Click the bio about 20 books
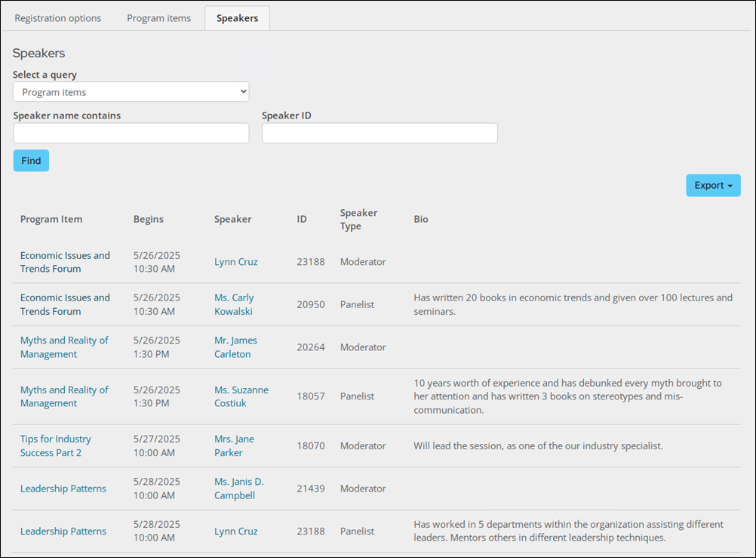 (573, 304)
